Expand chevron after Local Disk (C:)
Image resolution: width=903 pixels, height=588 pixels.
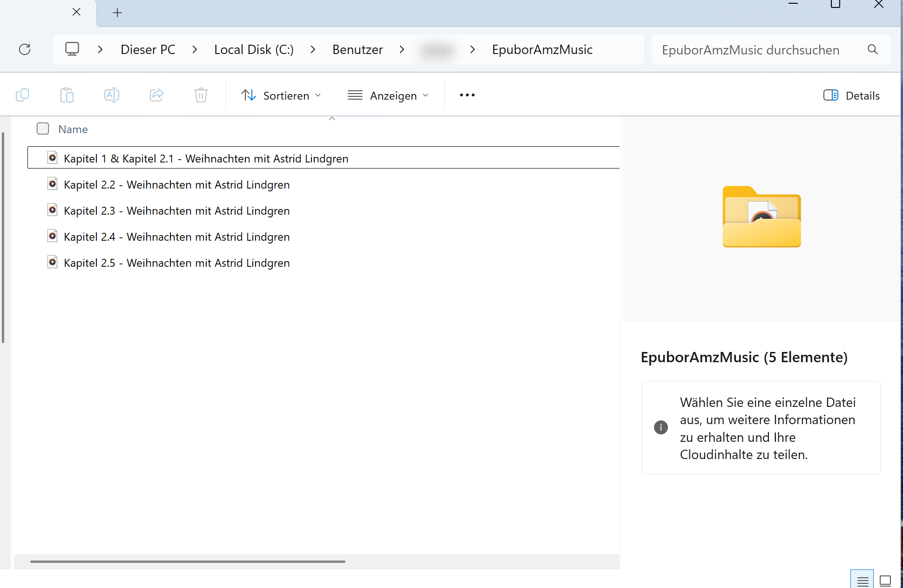tap(313, 50)
